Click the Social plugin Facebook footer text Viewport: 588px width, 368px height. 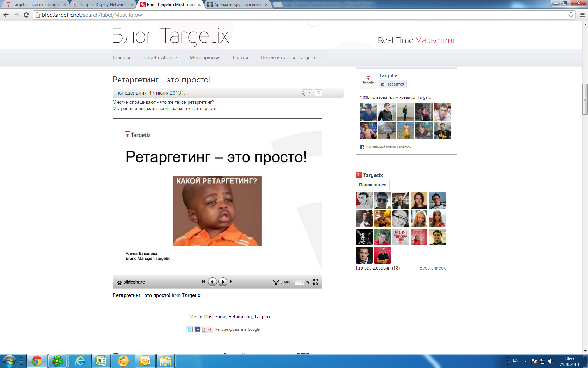[388, 147]
